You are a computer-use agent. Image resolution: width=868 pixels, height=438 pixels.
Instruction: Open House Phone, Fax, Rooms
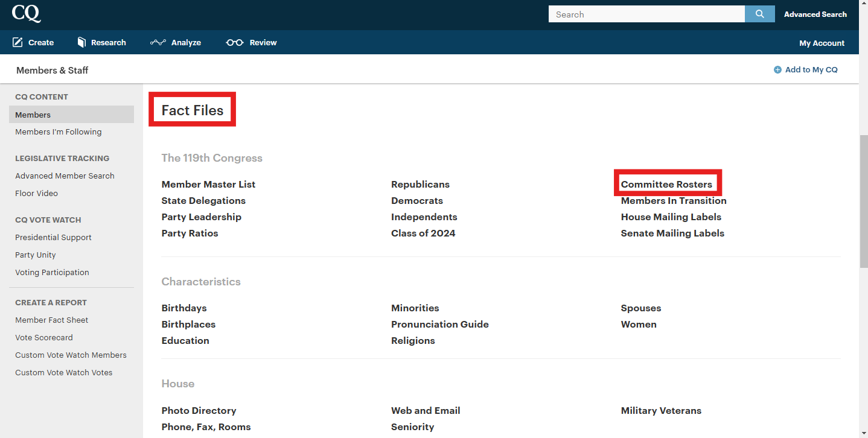206,427
